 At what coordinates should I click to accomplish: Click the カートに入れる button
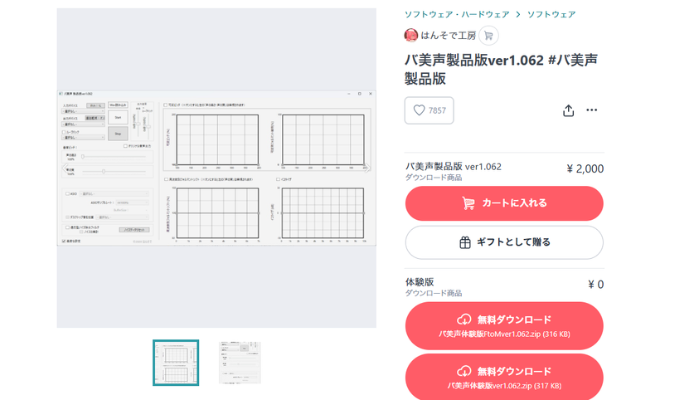(x=504, y=203)
